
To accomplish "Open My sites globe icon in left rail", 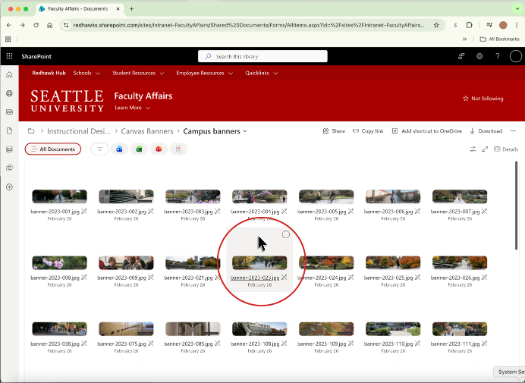I will [9, 93].
